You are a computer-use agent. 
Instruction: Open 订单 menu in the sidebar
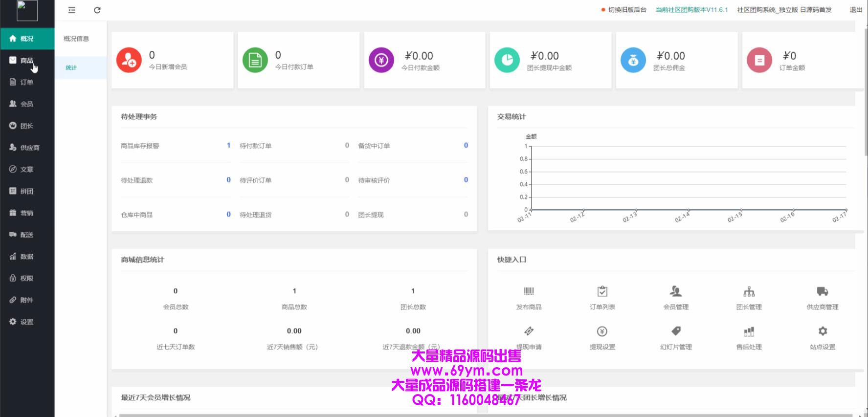point(26,82)
